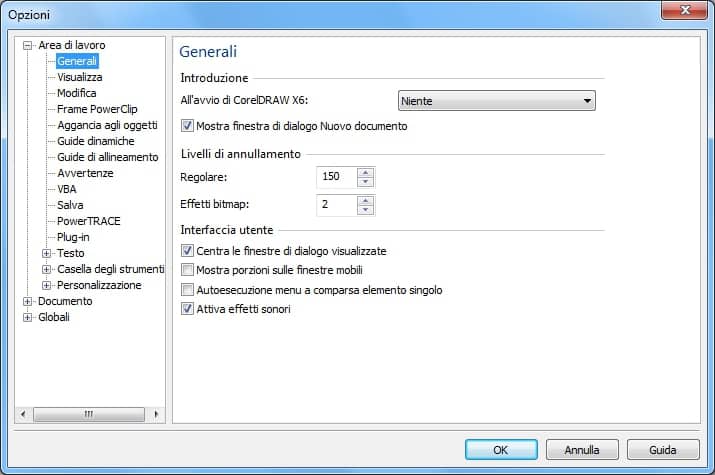Expand the Personalizzazione tree node
Screen dimensions: 715x475
(46, 285)
